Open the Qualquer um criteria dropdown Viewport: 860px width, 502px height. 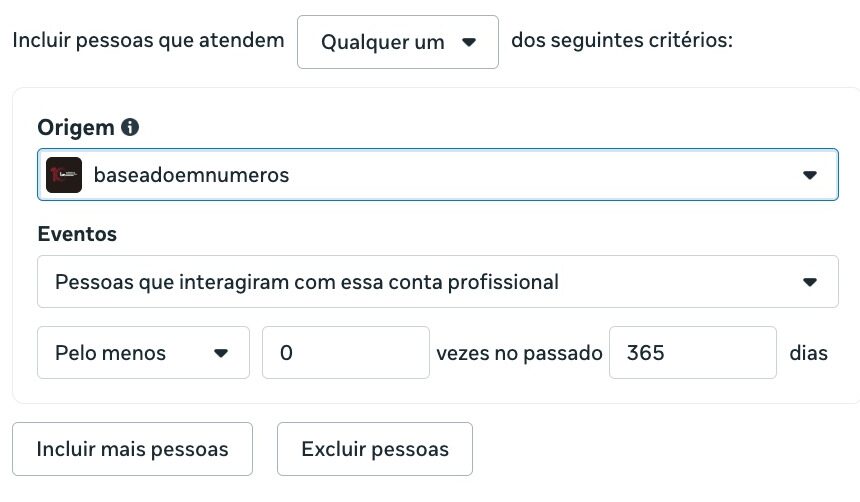(397, 42)
